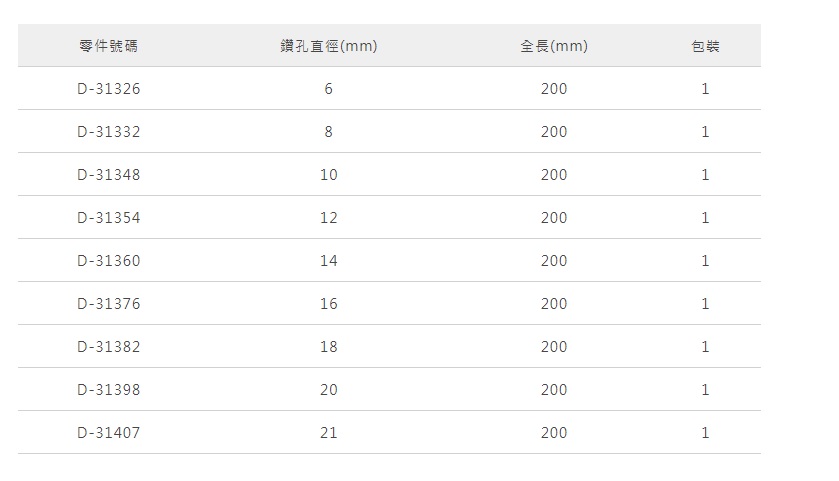839x481 pixels.
Task: Click the 14 mm drill diameter value
Action: [x=328, y=261]
